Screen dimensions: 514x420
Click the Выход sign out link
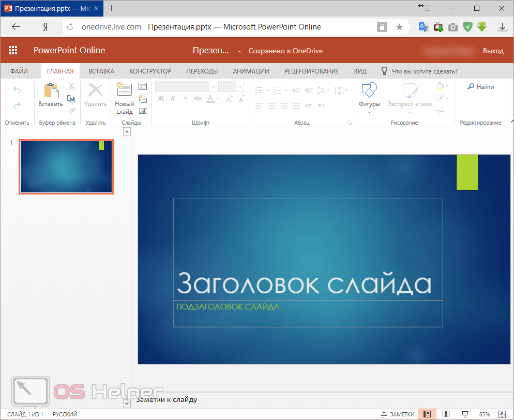click(493, 51)
